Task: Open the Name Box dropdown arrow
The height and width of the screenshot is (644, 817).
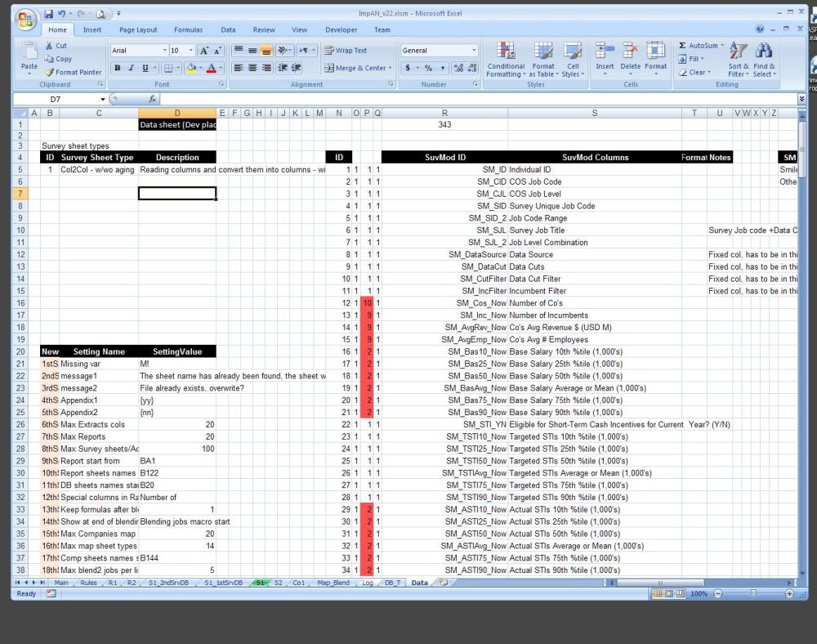Action: click(103, 99)
